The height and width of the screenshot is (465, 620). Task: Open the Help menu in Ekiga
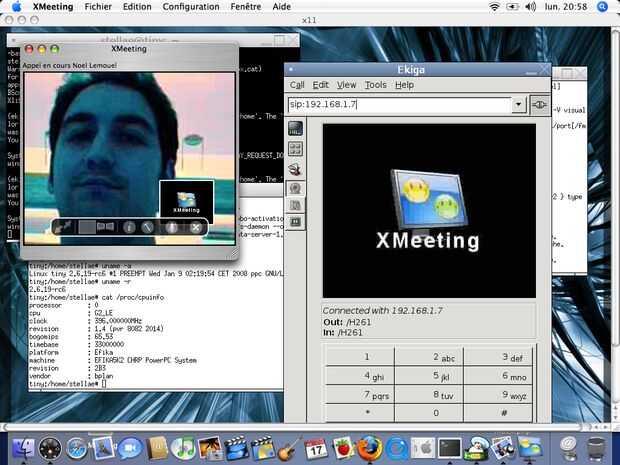pos(404,85)
